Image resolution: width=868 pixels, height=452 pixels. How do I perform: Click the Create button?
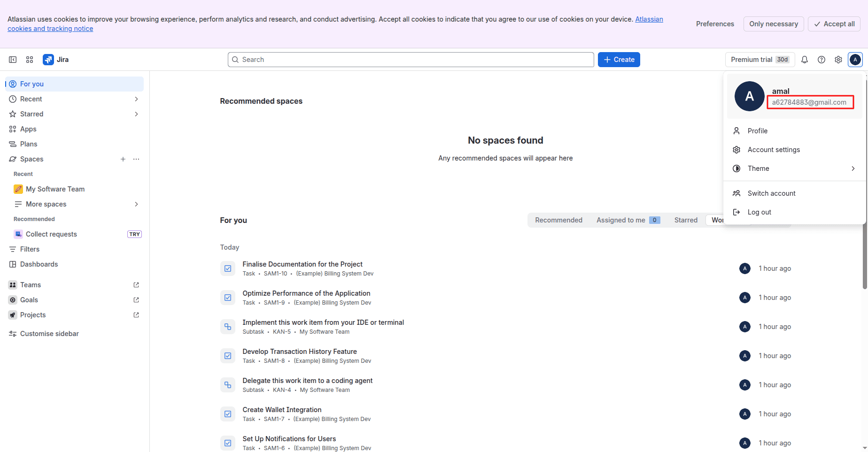tap(619, 60)
